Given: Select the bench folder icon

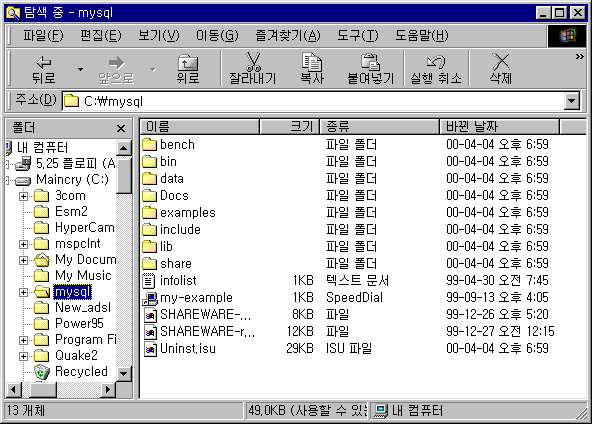Looking at the screenshot, I should [x=150, y=145].
